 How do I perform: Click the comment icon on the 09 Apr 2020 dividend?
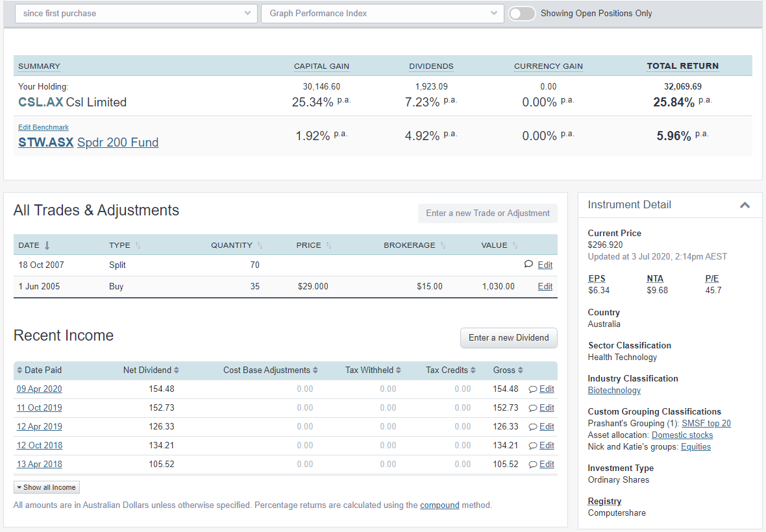533,389
